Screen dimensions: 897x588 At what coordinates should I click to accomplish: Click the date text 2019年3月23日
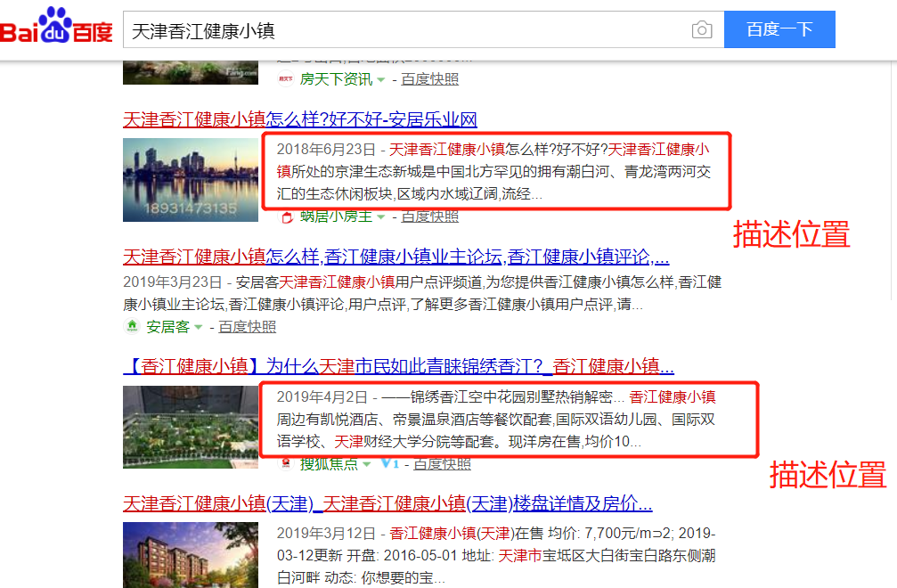[172, 282]
